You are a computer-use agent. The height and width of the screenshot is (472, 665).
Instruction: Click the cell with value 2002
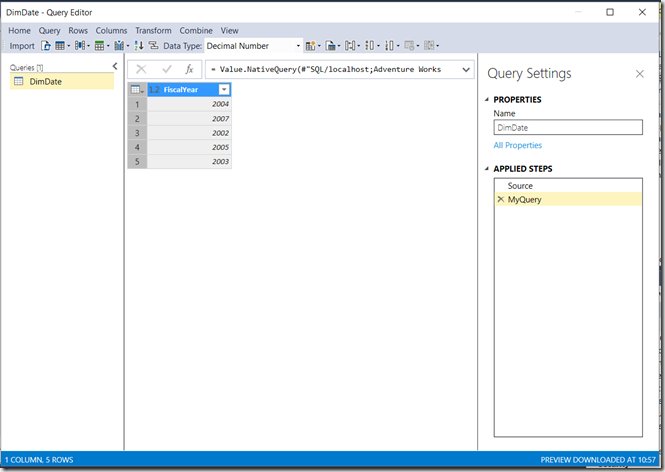pos(189,133)
